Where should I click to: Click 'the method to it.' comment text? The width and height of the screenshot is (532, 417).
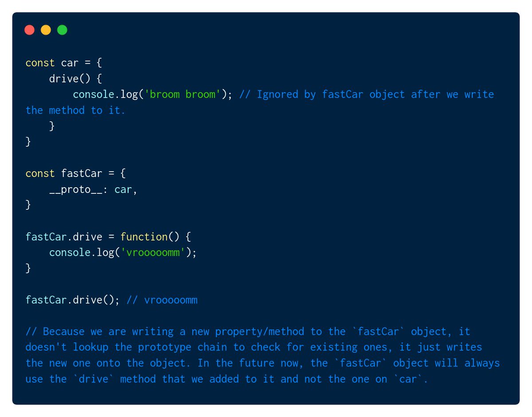75,110
